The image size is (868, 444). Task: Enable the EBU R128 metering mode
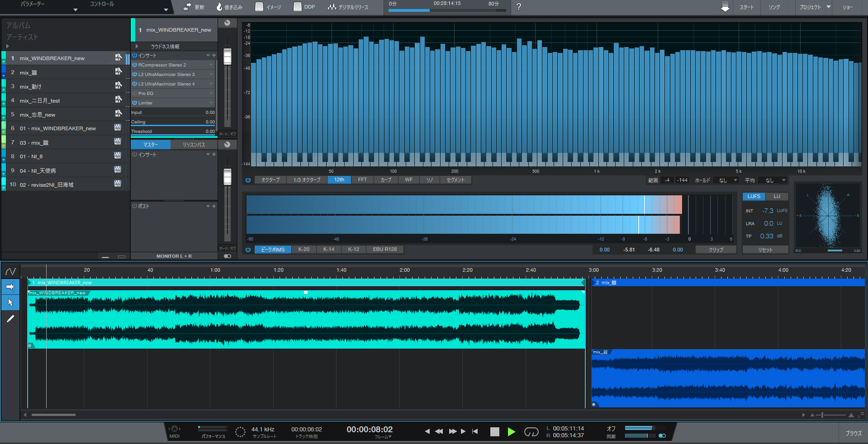tap(384, 249)
